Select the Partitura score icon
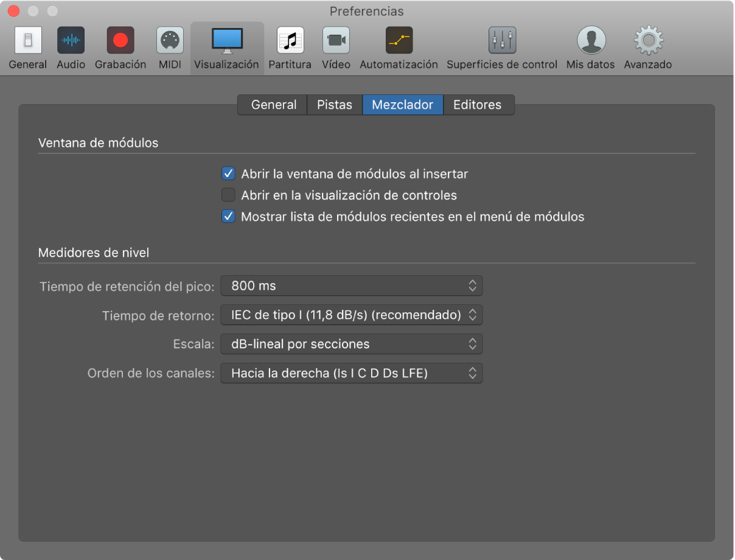 tap(290, 41)
